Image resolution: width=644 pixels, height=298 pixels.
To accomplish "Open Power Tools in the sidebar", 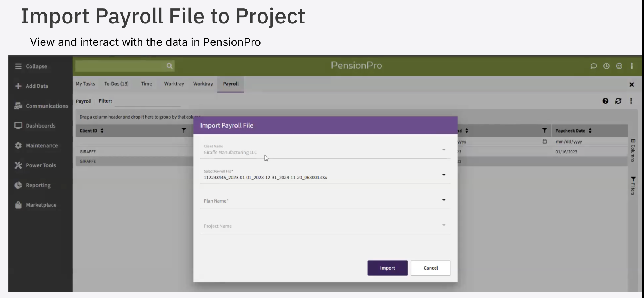I will tap(35, 165).
